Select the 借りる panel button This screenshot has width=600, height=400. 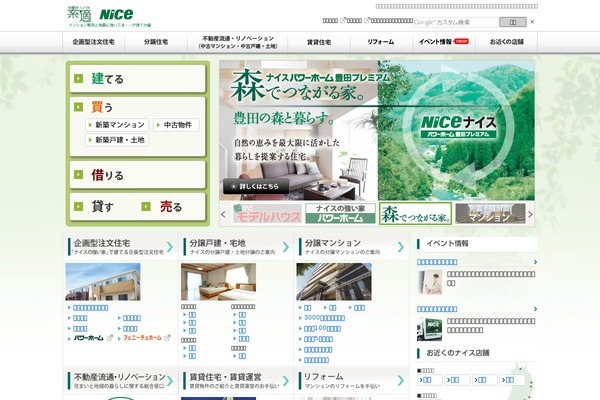tap(138, 175)
